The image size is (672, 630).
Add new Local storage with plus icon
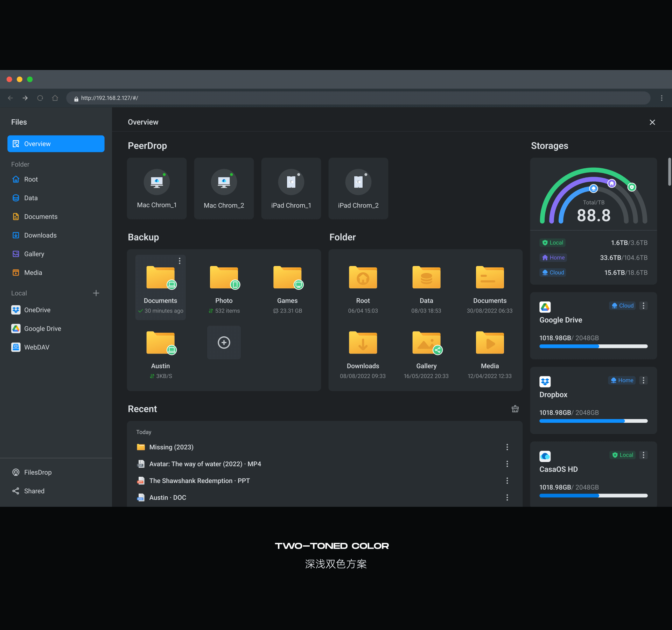96,293
